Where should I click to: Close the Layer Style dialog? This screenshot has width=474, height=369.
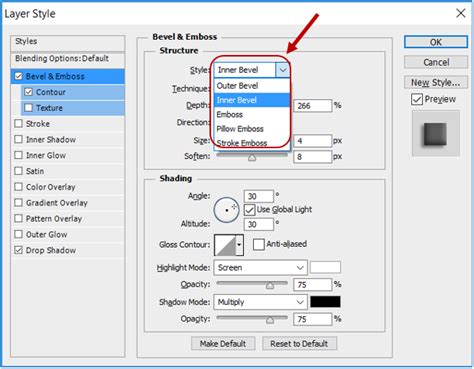pyautogui.click(x=461, y=13)
